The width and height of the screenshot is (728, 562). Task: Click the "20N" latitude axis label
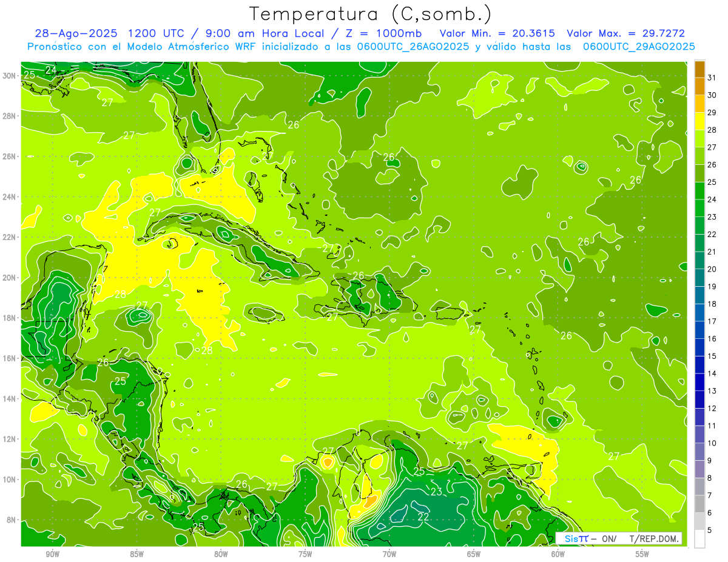tap(9, 278)
